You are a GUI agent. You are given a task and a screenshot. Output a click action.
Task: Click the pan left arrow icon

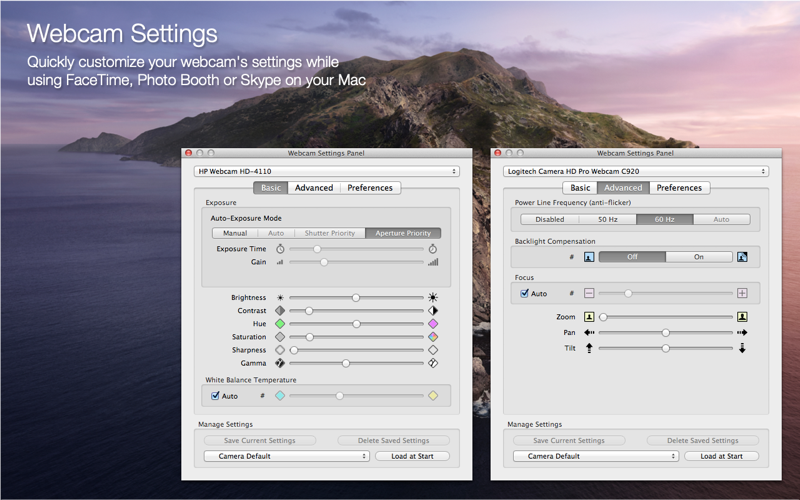(x=589, y=333)
